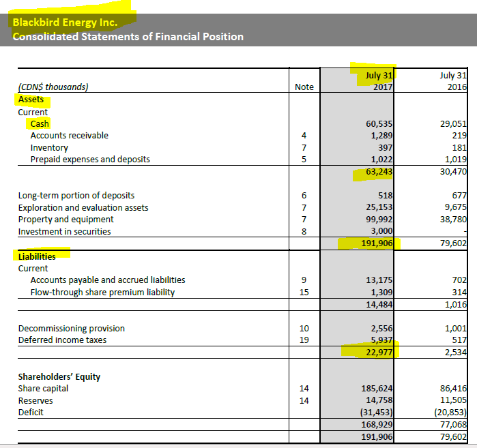
Task: Select 2016 current assets total 30,470
Action: tap(453, 172)
